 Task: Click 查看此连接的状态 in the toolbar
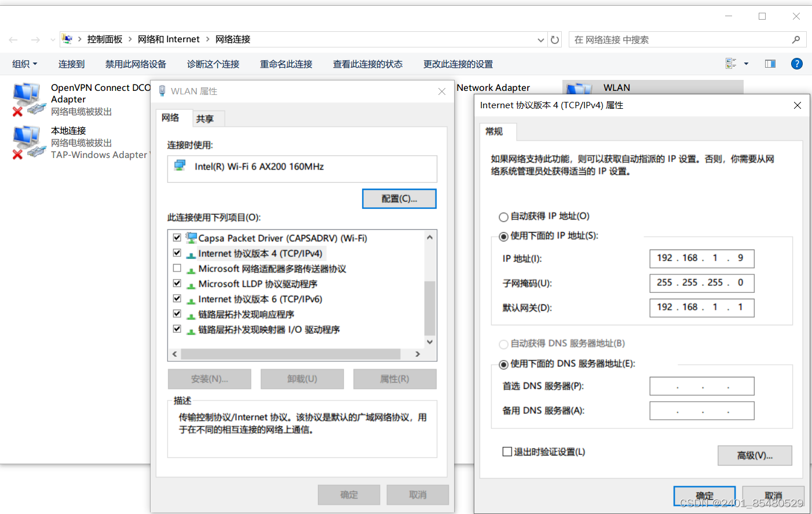point(368,64)
